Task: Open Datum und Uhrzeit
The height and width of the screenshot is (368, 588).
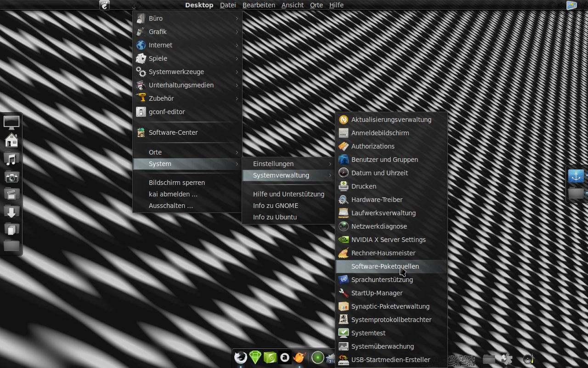Action: (391, 173)
